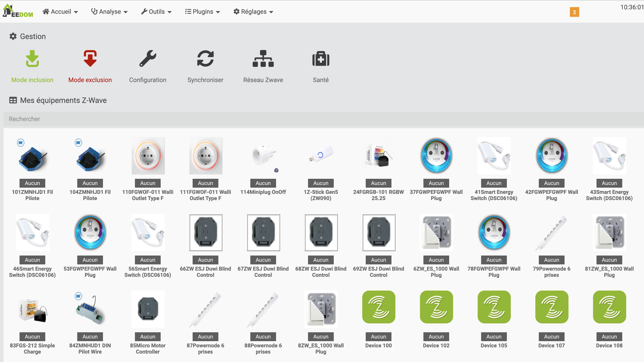
Task: Open the Plugins menu
Action: tap(203, 12)
